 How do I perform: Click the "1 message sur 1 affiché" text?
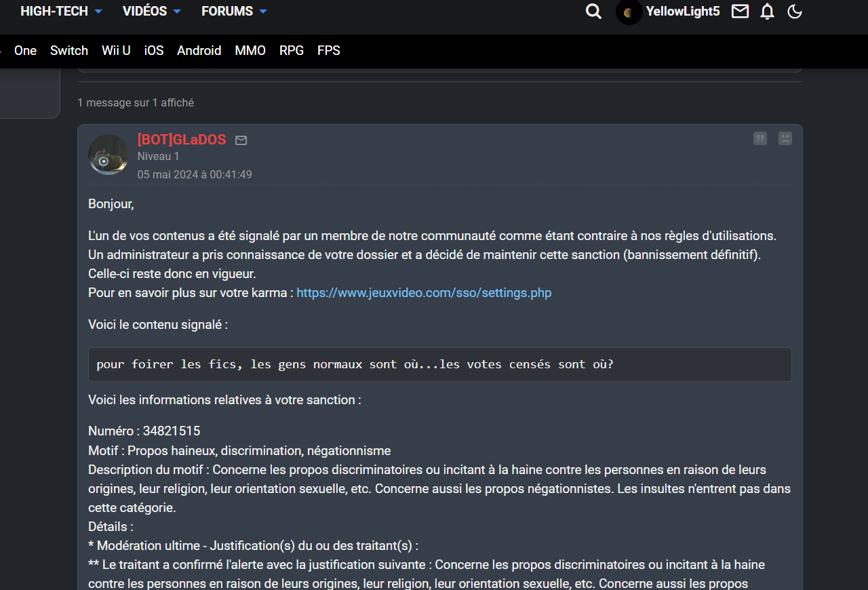pyautogui.click(x=136, y=103)
